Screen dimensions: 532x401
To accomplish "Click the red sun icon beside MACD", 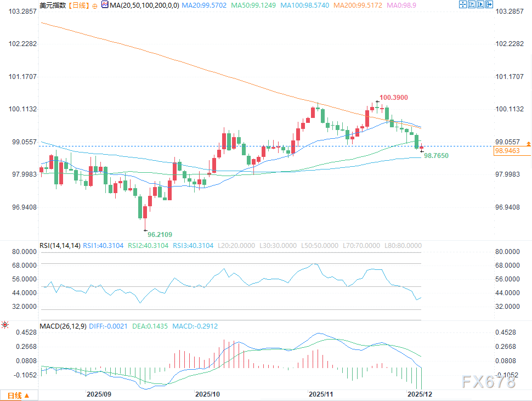I will (5, 325).
